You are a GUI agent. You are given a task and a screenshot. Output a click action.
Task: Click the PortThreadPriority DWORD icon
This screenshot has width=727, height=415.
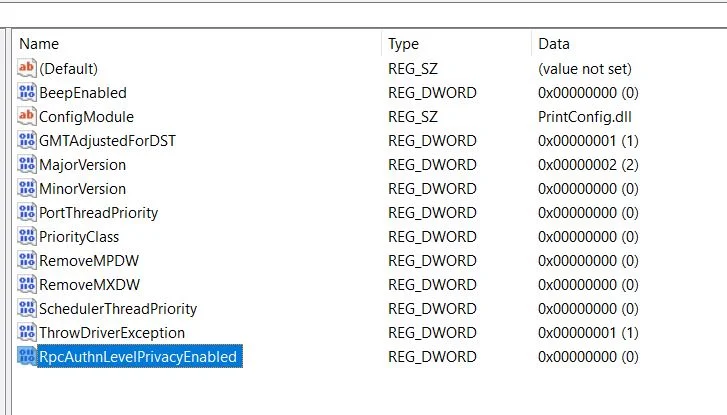(x=27, y=212)
